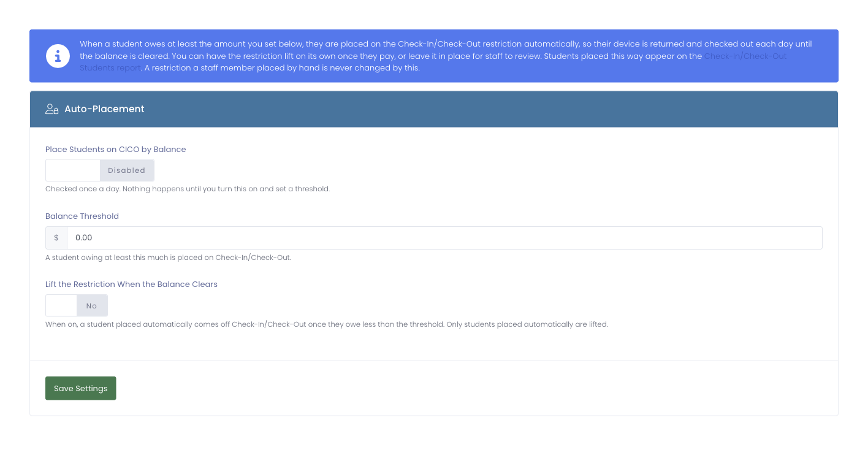Click the "Balance Threshold" label
The image size is (868, 458).
pyautogui.click(x=82, y=216)
